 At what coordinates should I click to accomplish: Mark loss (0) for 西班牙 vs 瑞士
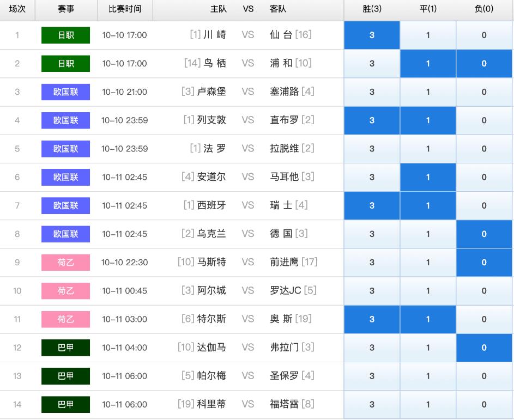click(484, 206)
